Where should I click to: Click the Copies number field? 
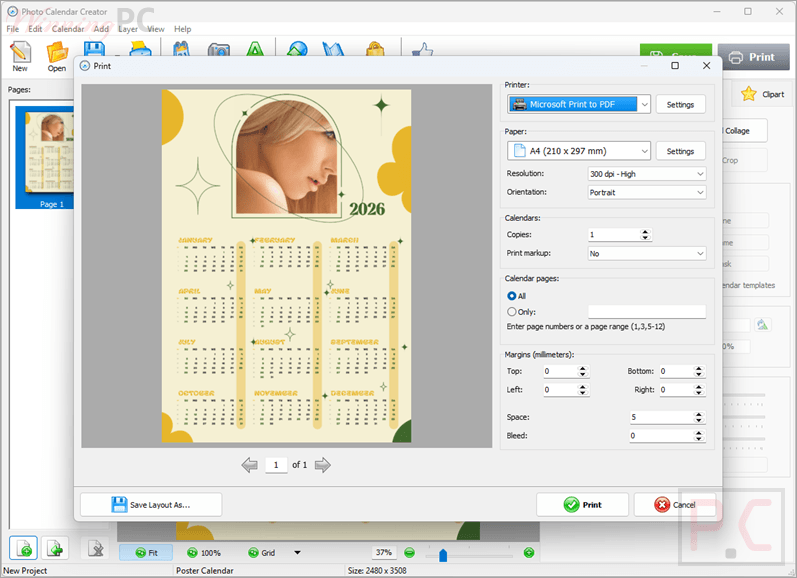614,234
